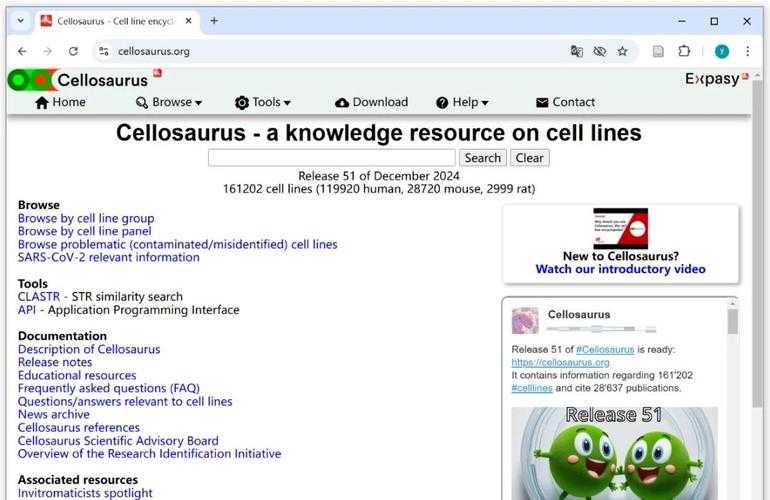The width and height of the screenshot is (770, 500).
Task: Open the Chrome three-dot menu
Action: pyautogui.click(x=747, y=51)
